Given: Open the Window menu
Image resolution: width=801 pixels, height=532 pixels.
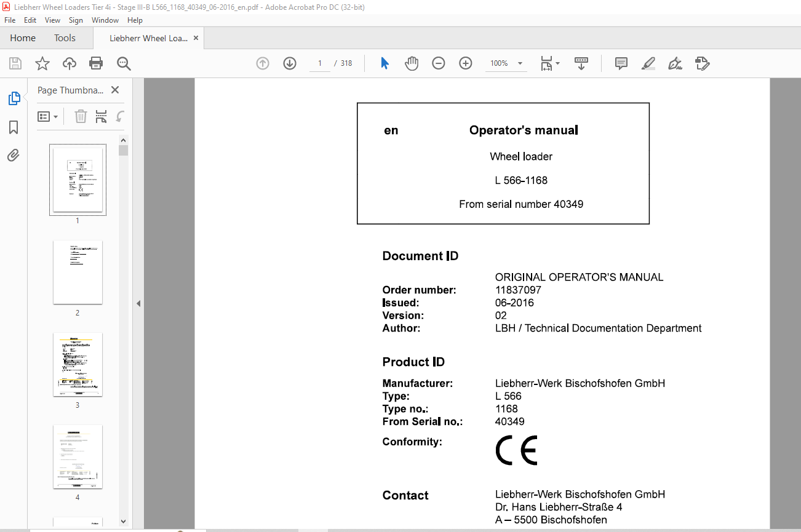Looking at the screenshot, I should (105, 20).
